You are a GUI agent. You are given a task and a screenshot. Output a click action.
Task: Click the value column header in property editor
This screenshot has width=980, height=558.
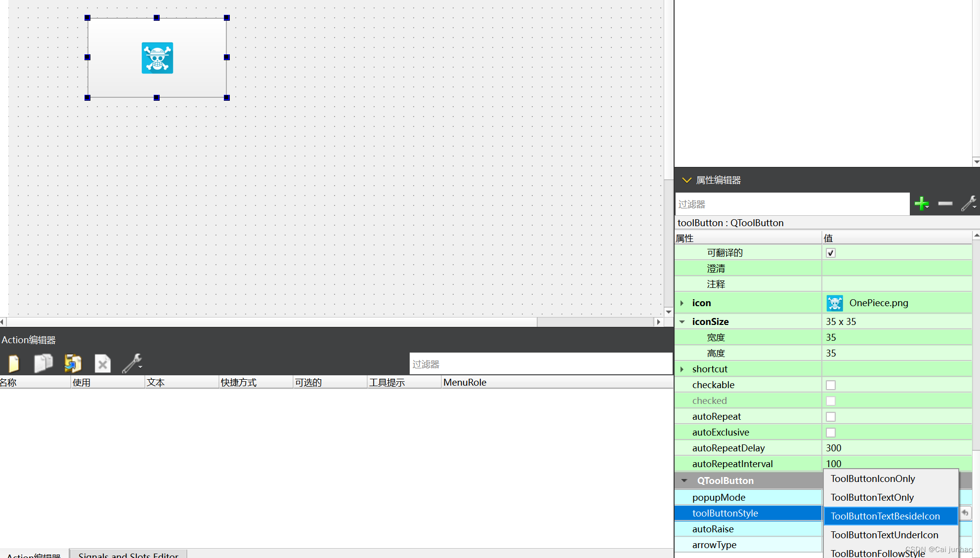pos(896,238)
